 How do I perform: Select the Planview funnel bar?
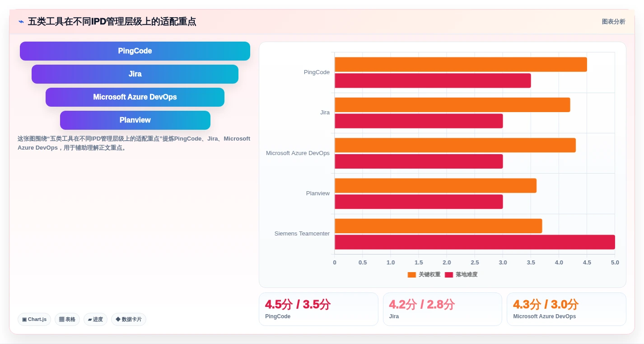tap(135, 120)
